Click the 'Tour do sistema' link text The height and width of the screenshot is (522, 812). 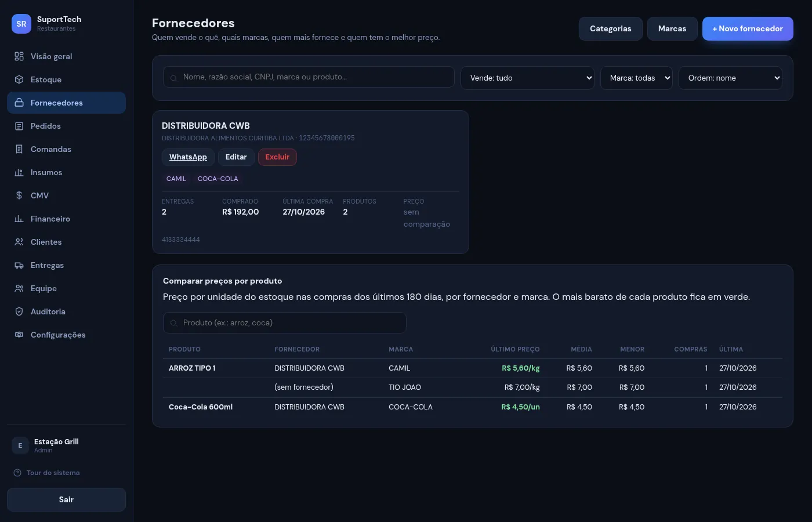53,473
